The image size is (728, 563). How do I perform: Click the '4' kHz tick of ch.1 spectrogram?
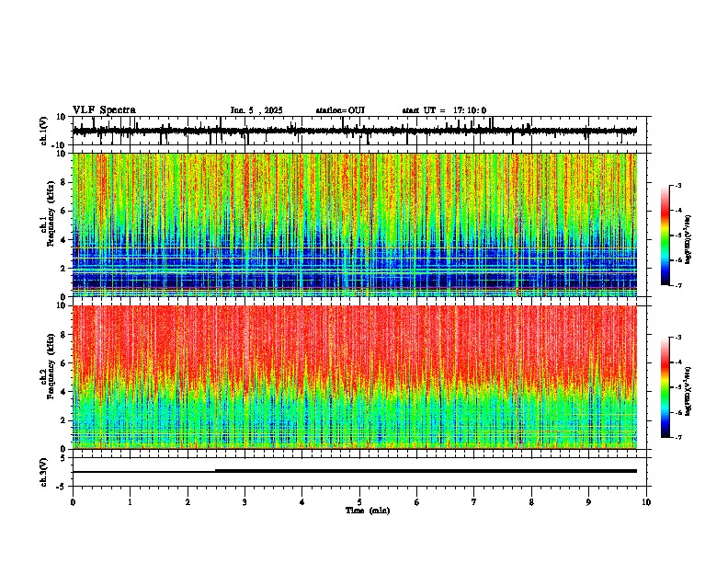point(63,240)
